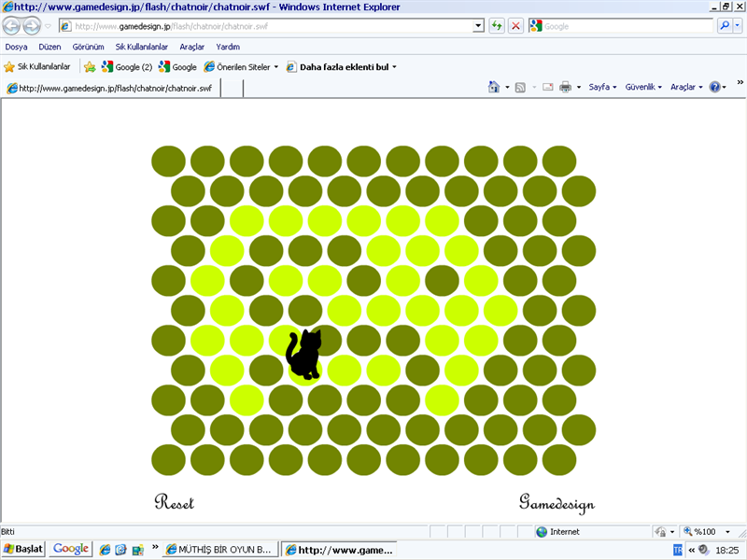This screenshot has height=560, width=747.
Task: Go back with the browser Back arrow
Action: click(12, 26)
